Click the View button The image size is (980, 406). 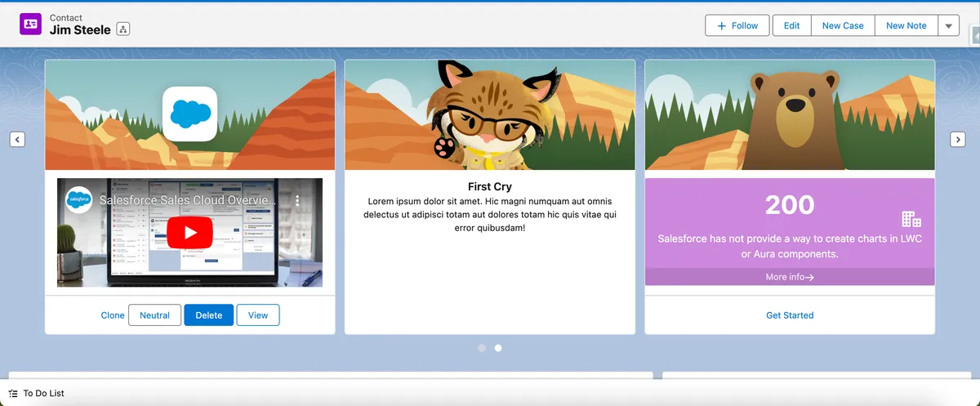click(258, 315)
